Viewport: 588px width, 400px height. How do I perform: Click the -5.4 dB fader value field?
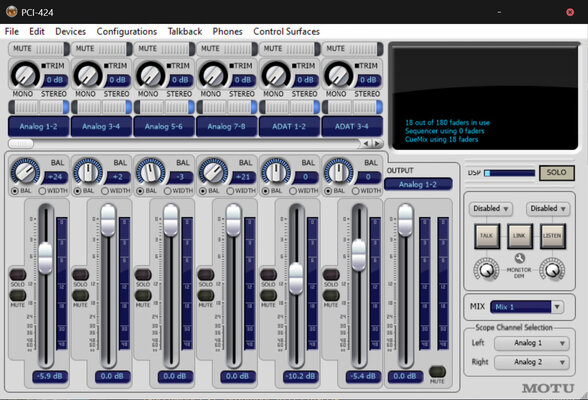(363, 376)
